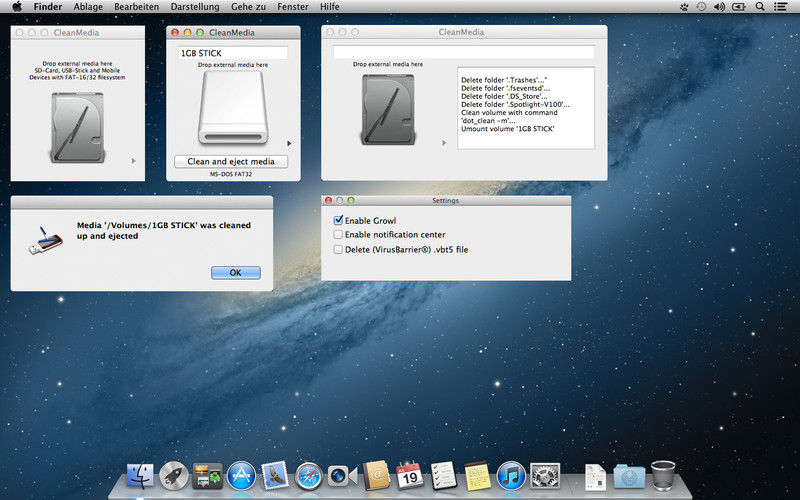
Task: Launch Safari from the Dock
Action: point(309,476)
